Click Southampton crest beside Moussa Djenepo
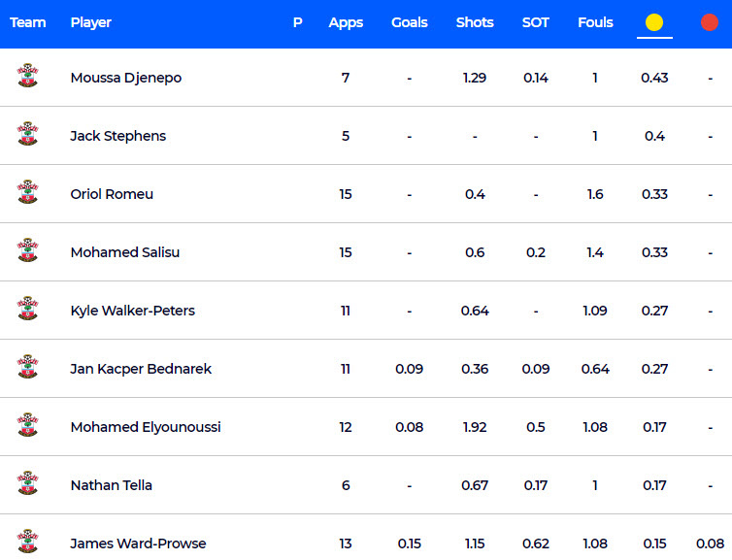The width and height of the screenshot is (732, 560). coord(27,77)
